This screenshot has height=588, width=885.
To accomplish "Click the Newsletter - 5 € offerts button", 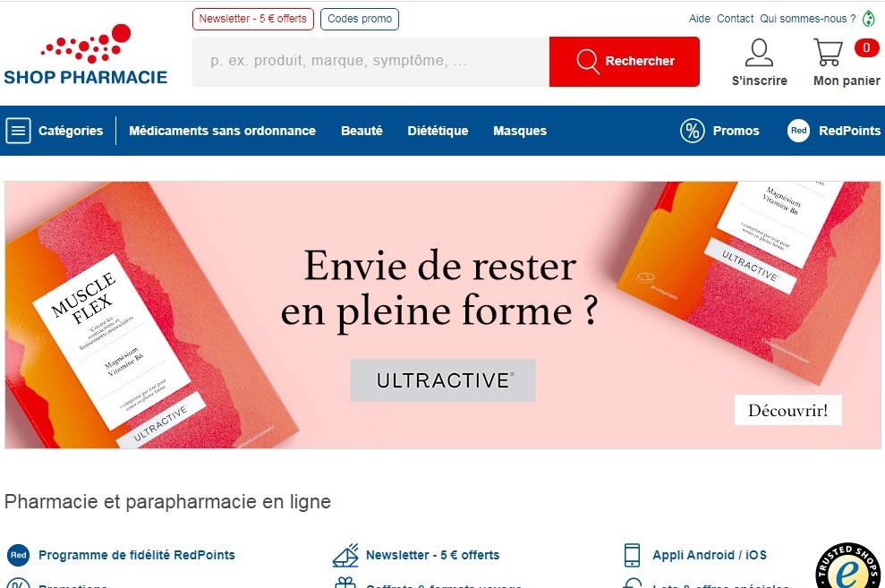I will coord(253,19).
